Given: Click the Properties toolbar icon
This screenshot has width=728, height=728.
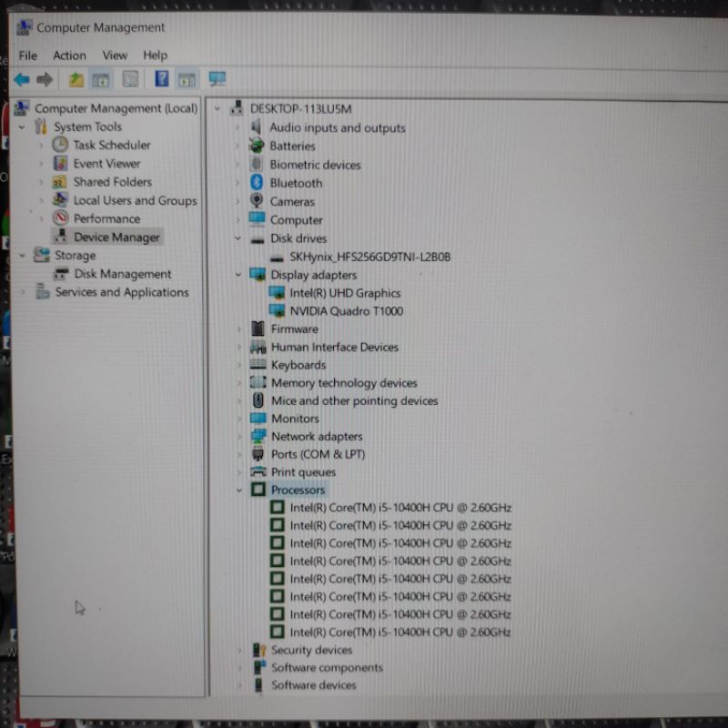Looking at the screenshot, I should click(x=130, y=80).
